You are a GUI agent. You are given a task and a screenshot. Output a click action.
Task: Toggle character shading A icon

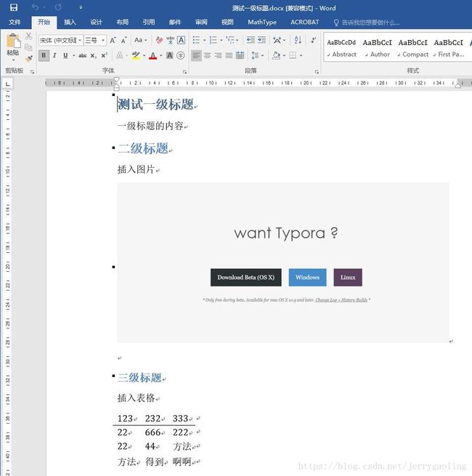(x=170, y=55)
